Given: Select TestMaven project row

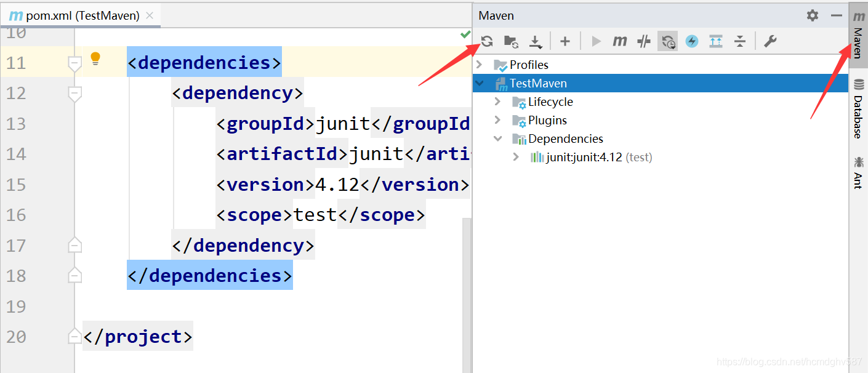Looking at the screenshot, I should [661, 83].
